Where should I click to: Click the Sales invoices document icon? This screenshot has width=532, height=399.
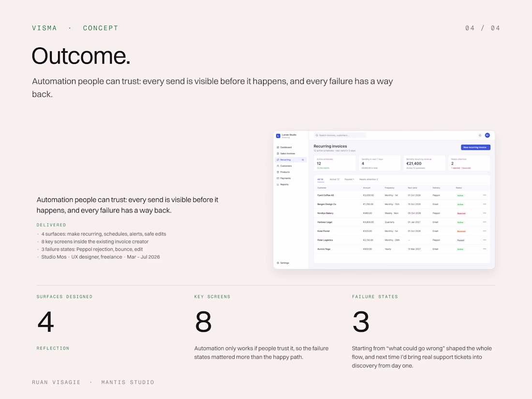pyautogui.click(x=278, y=153)
